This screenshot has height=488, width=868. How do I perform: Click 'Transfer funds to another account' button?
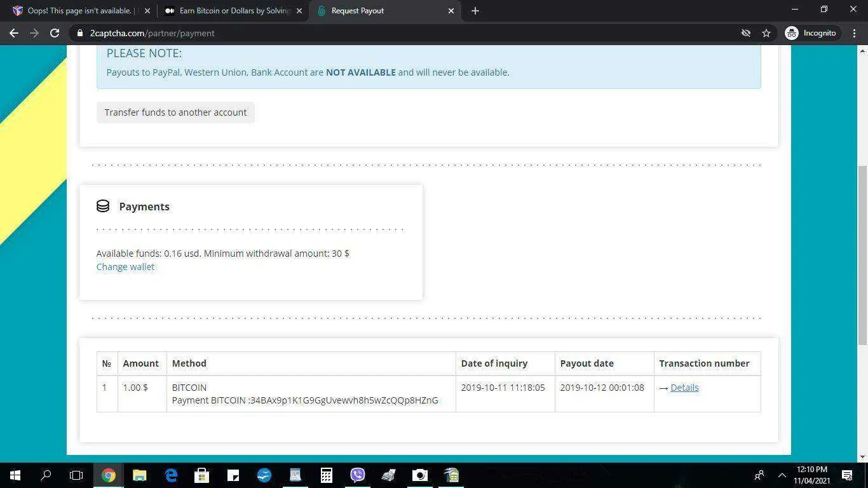175,112
